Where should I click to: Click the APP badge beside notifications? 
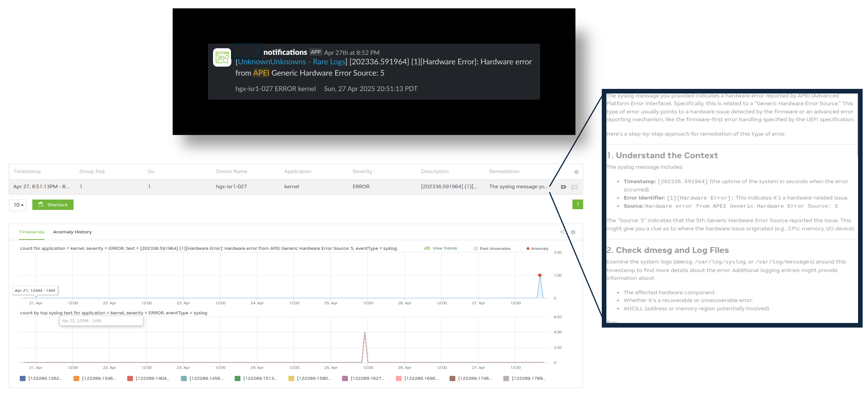point(316,52)
